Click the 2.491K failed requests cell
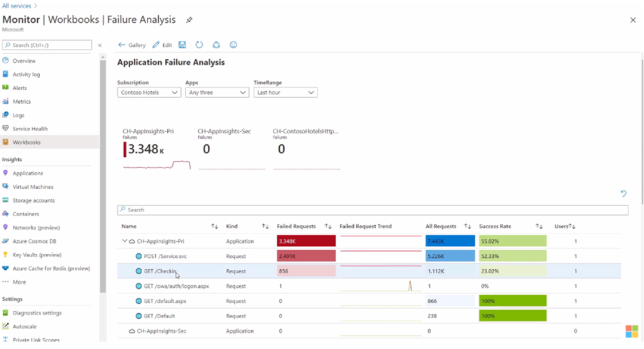 306,256
